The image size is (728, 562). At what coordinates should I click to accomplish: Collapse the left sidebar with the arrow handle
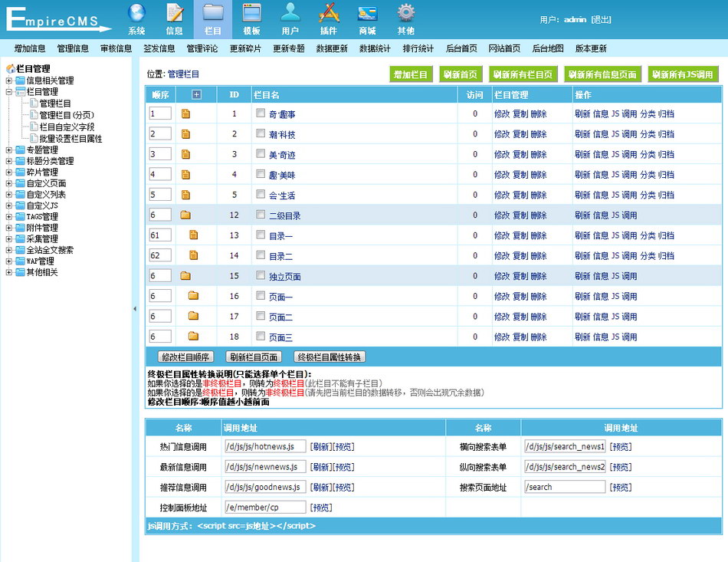(x=135, y=309)
